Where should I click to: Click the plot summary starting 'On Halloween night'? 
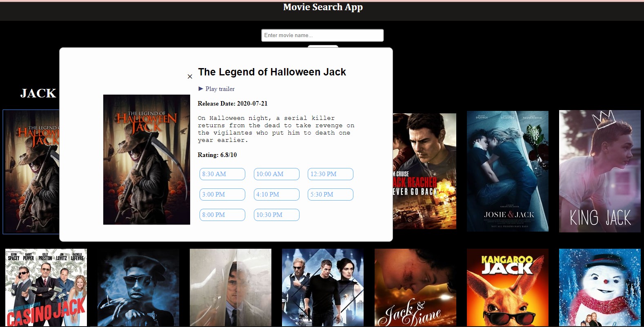[x=276, y=129]
